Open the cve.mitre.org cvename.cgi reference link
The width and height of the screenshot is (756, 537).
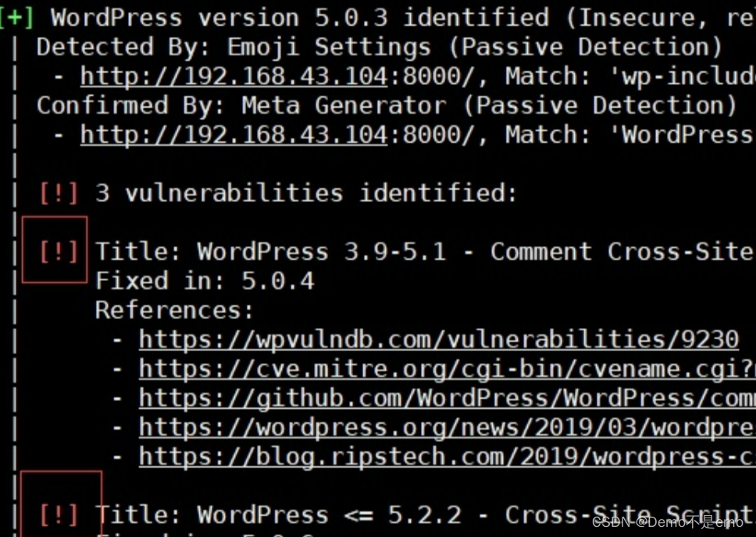447,369
